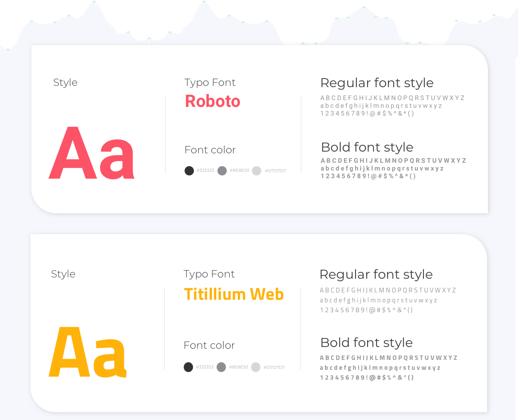Click Roboto regular numbers and symbols line
Image resolution: width=518 pixels, height=420 pixels.
coord(367,113)
